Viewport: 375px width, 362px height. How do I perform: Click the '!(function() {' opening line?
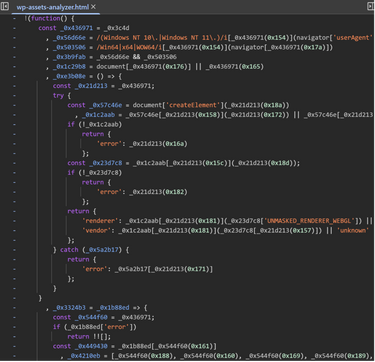click(49, 18)
